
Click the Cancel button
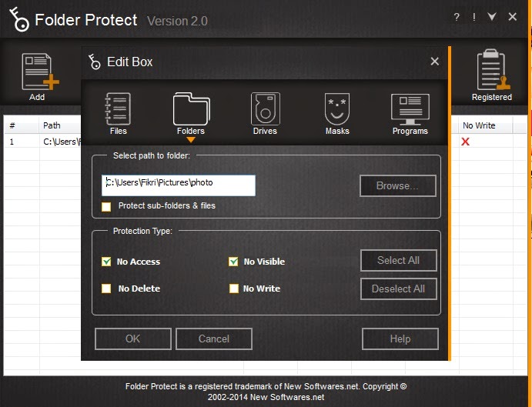tap(214, 339)
